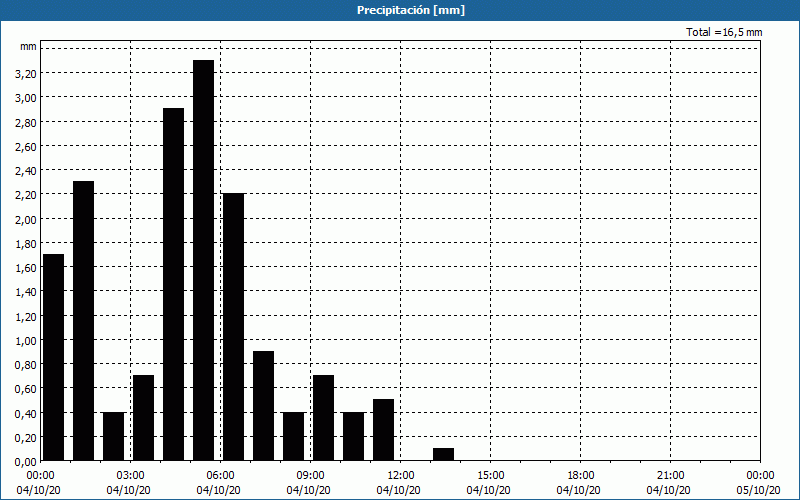
Task: Click the y-axis value '1,60'
Action: tap(26, 268)
